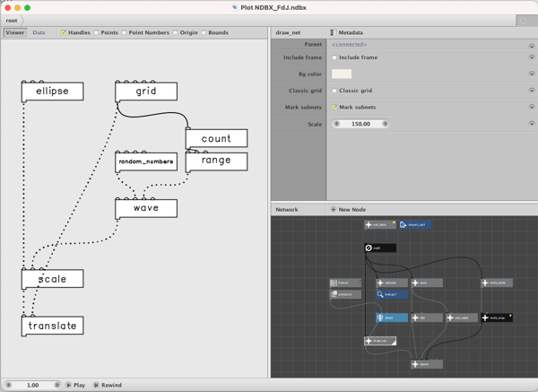Open the Classic grid row dropdown arrow
The image size is (538, 392).
532,91
